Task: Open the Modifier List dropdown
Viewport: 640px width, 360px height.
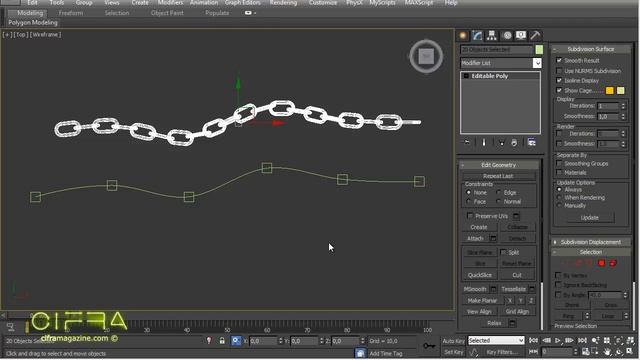Action: [x=537, y=63]
